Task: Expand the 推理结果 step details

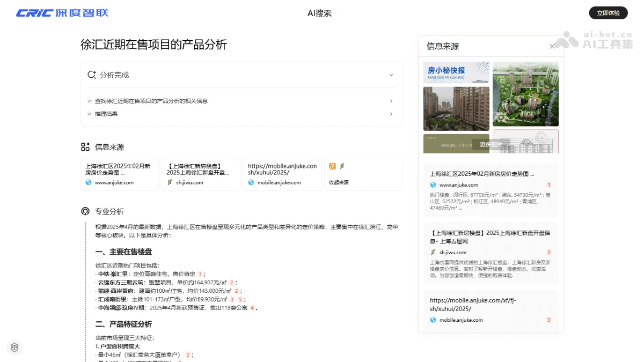Action: pos(391,114)
